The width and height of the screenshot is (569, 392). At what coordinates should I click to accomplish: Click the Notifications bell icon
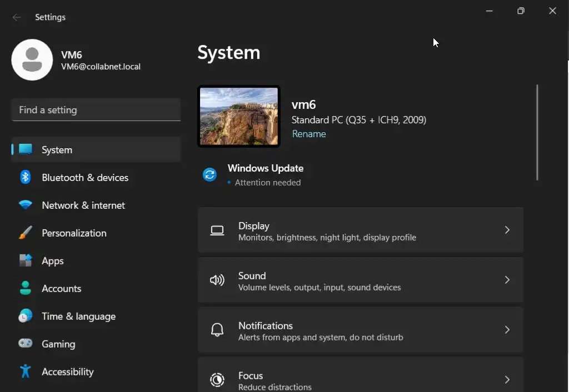217,330
